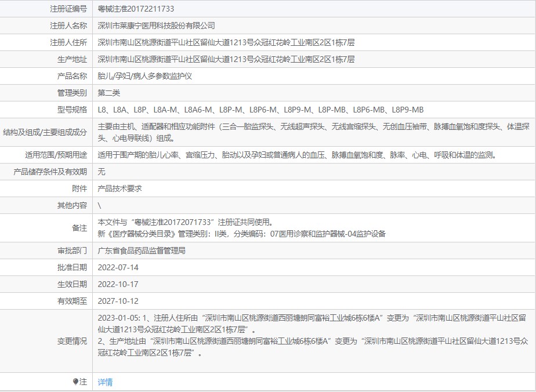536x392 pixels.
Task: Click the 管理类别 label
Action: point(72,93)
